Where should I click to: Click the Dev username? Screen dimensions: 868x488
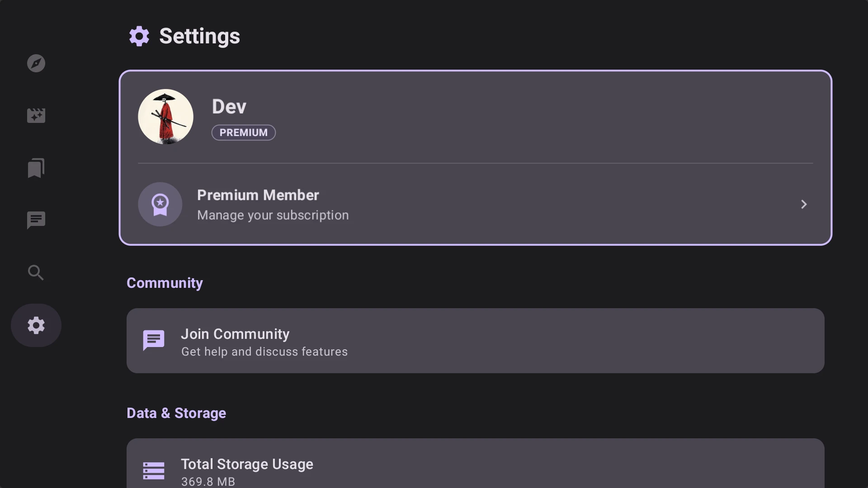[x=229, y=107]
